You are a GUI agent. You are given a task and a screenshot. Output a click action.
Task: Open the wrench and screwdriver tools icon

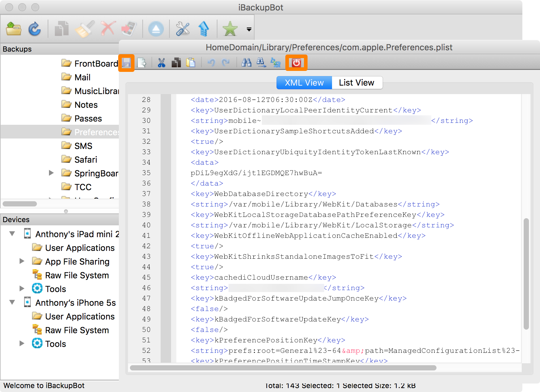(183, 29)
